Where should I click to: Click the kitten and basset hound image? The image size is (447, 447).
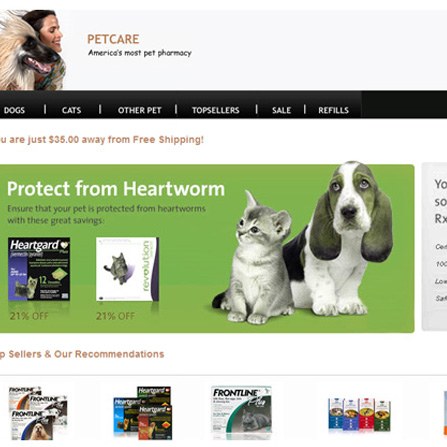pos(303,243)
